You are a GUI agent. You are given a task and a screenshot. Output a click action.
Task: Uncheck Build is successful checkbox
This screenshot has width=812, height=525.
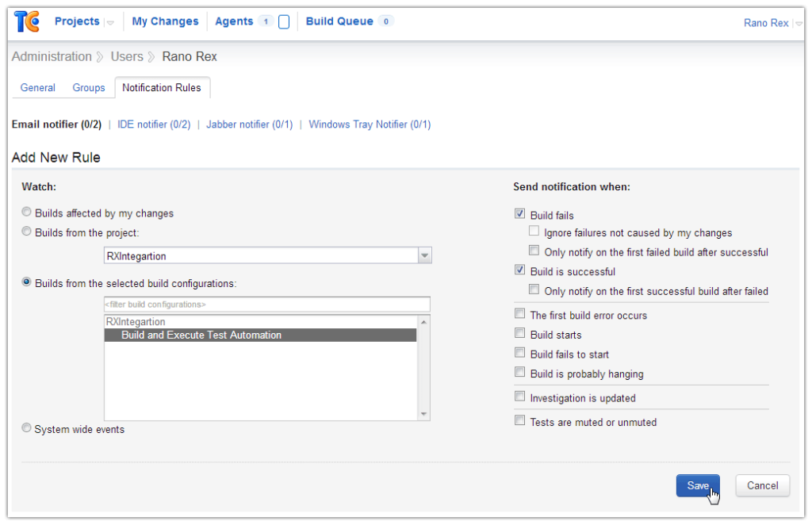coord(519,270)
